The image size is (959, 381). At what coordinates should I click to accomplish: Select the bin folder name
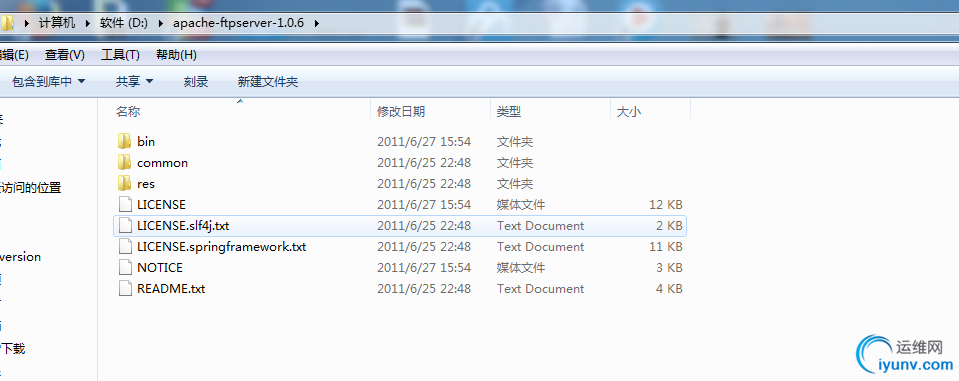[x=146, y=142]
